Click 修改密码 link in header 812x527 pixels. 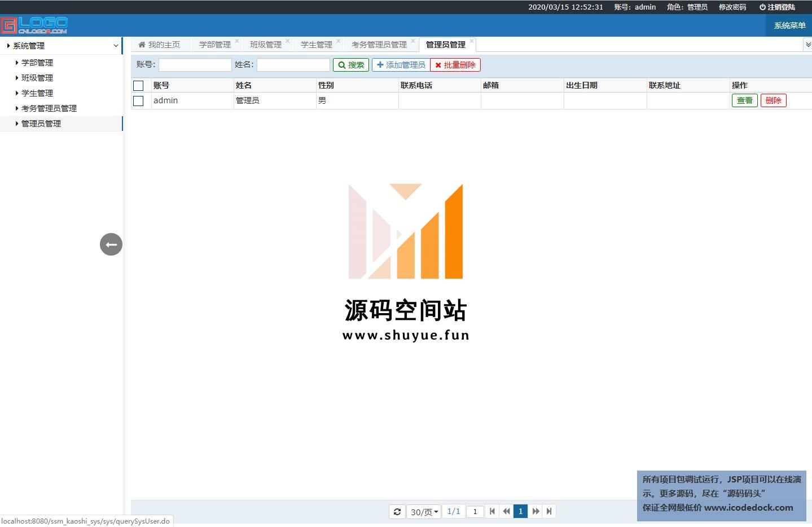pos(732,7)
